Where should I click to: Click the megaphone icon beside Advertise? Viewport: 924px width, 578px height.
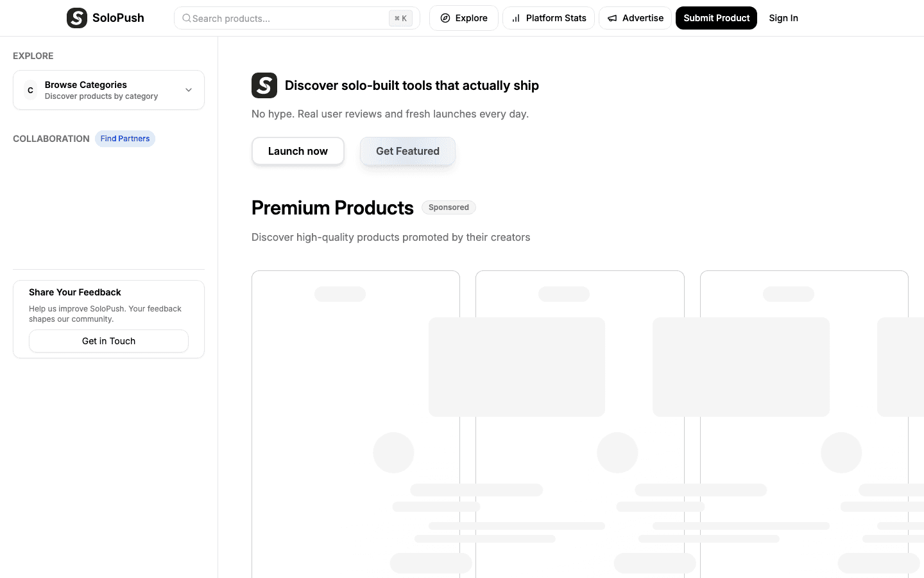(612, 18)
